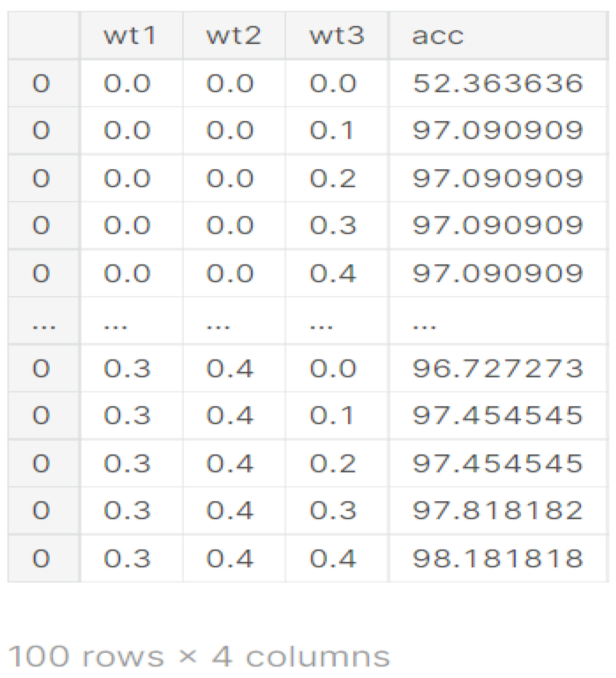Click the acc column header
This screenshot has height=678, width=616.
(x=438, y=35)
